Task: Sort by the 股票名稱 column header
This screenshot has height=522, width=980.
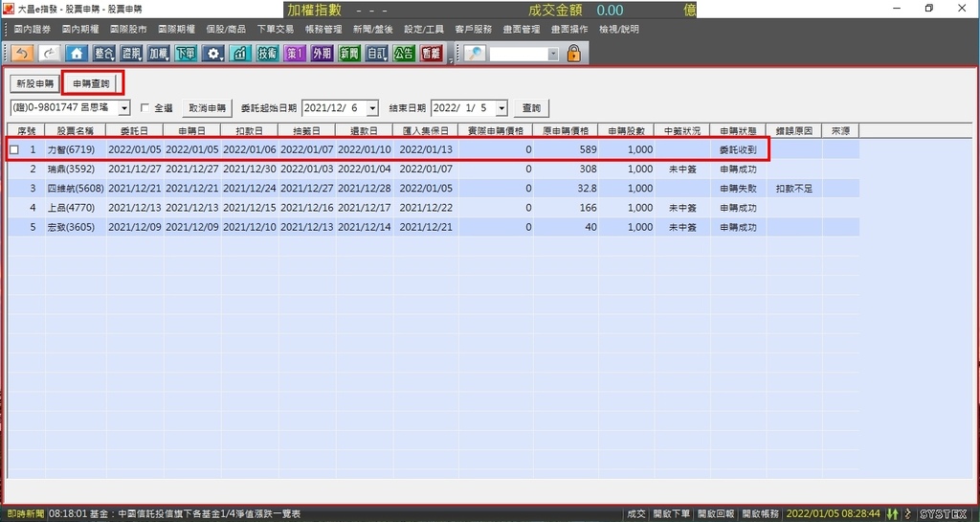Action: [76, 130]
